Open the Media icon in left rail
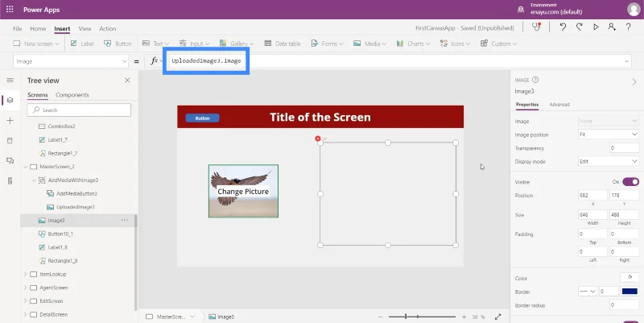The height and width of the screenshot is (323, 644). (x=10, y=160)
